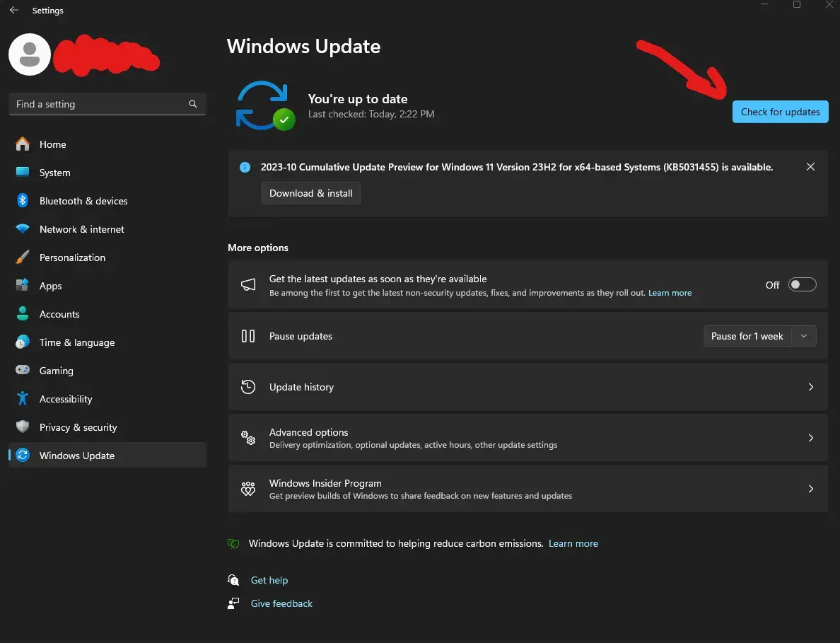
Task: Go to the Home settings page
Action: click(52, 144)
